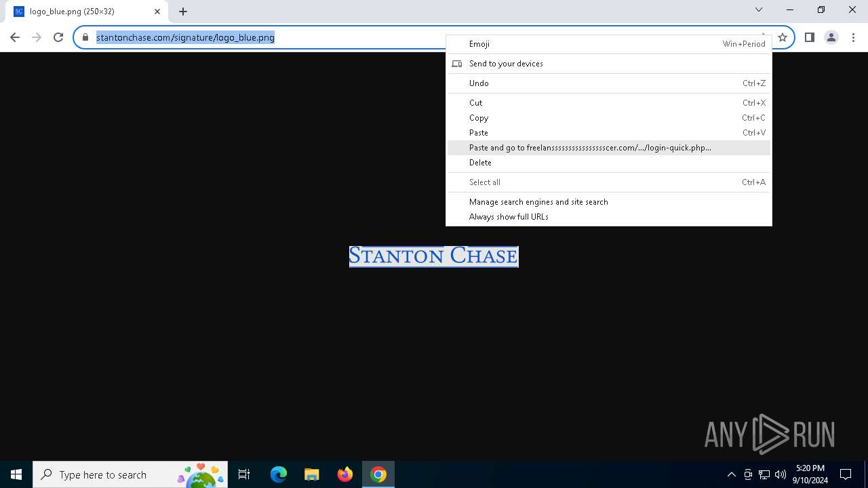Choose the plain Paste menu entry
This screenshot has width=868, height=488.
click(x=609, y=133)
